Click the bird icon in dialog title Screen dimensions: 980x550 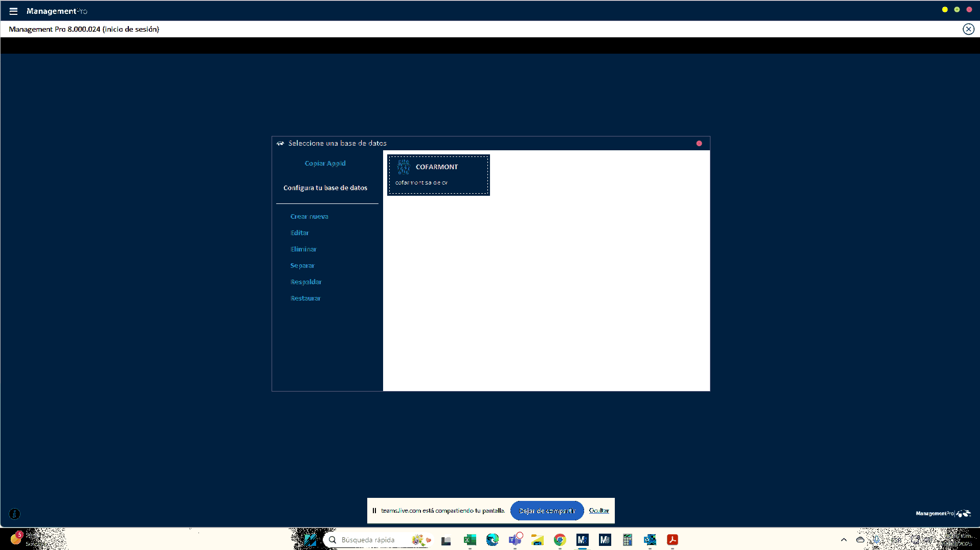point(280,144)
